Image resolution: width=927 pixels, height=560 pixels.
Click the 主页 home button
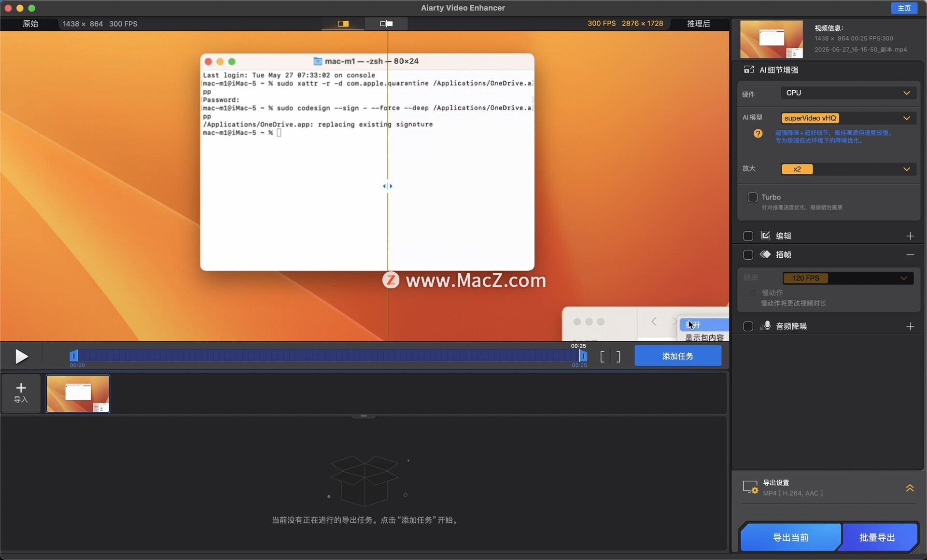point(904,8)
